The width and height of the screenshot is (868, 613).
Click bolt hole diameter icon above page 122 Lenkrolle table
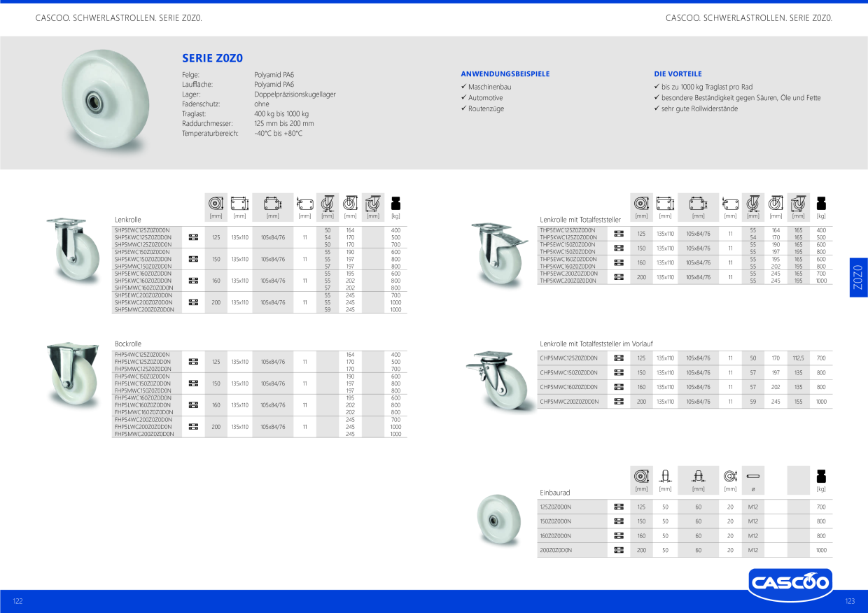point(304,204)
